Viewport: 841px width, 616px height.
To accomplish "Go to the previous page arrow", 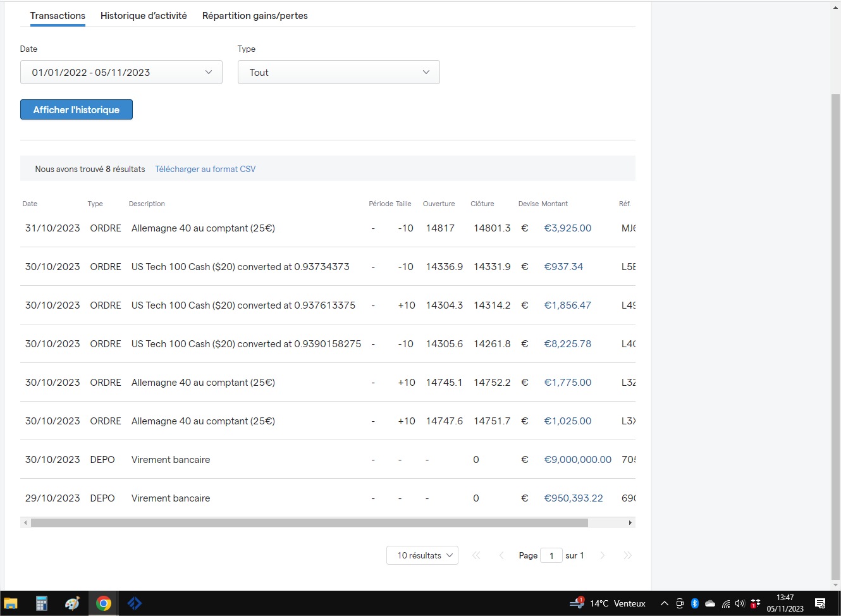I will 501,555.
